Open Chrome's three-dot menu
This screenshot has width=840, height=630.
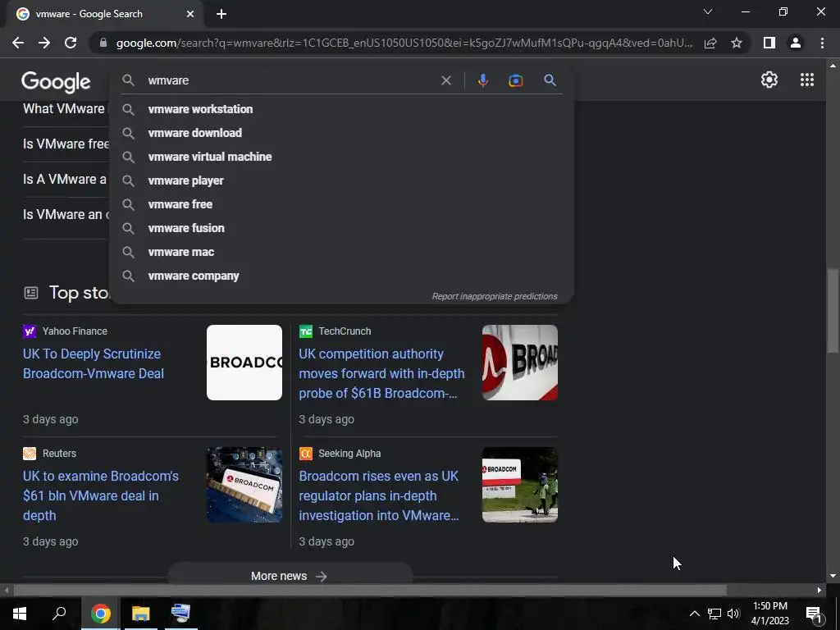(822, 43)
